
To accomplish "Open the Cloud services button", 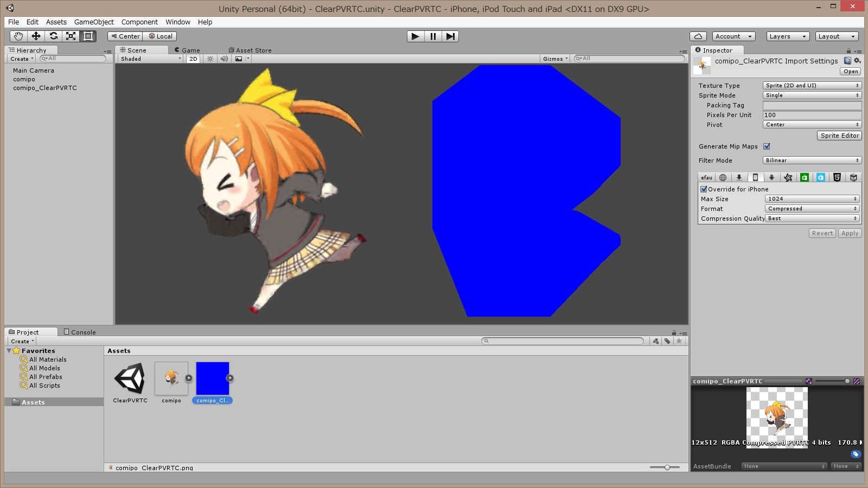I will 698,36.
